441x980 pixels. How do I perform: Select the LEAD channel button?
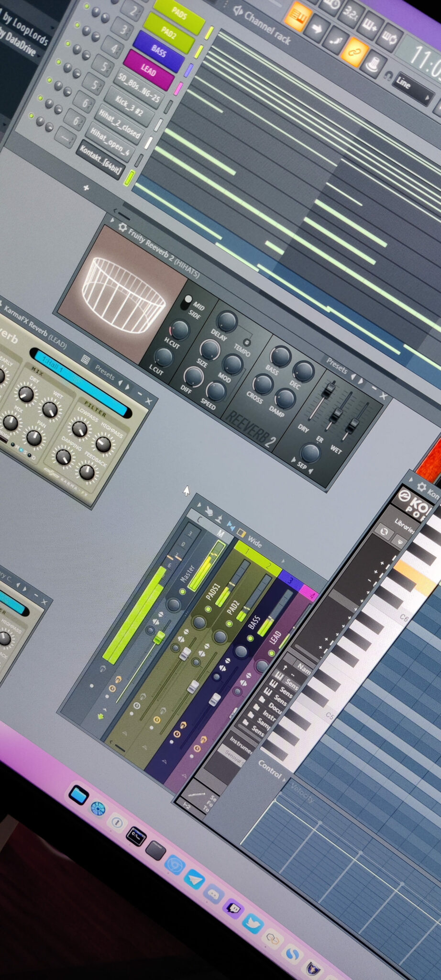[148, 70]
